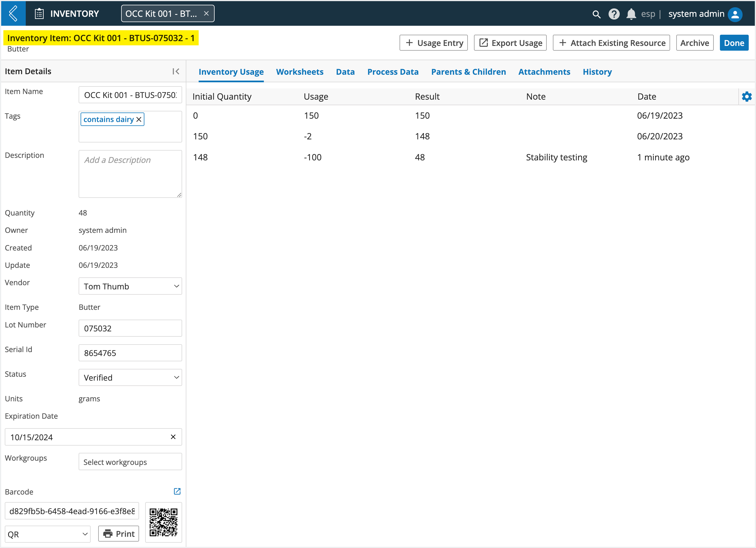Click the Usage column header

pos(316,97)
